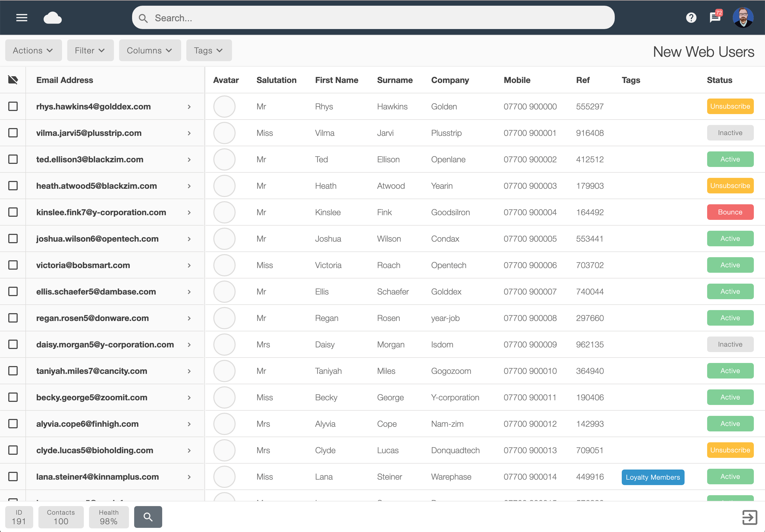Screen dimensions: 765x532
Task: Click the Loyalty Members tag on Lana Steiner
Action: [x=653, y=477]
